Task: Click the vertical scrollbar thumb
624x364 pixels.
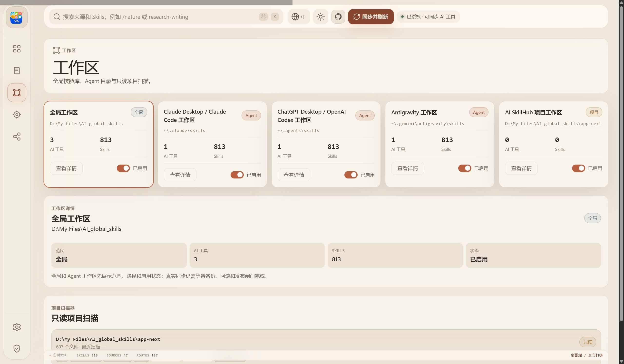Action: tap(621, 163)
